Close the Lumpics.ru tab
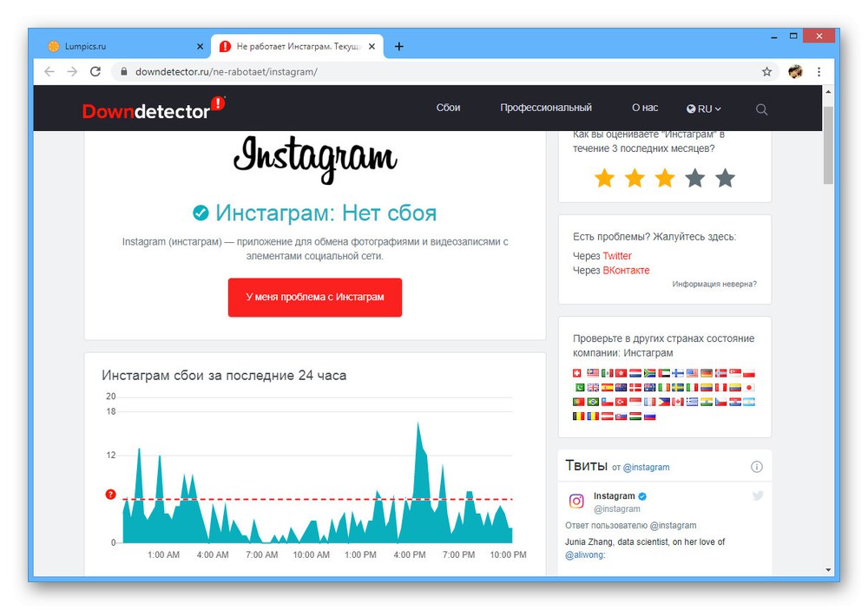 pos(200,47)
